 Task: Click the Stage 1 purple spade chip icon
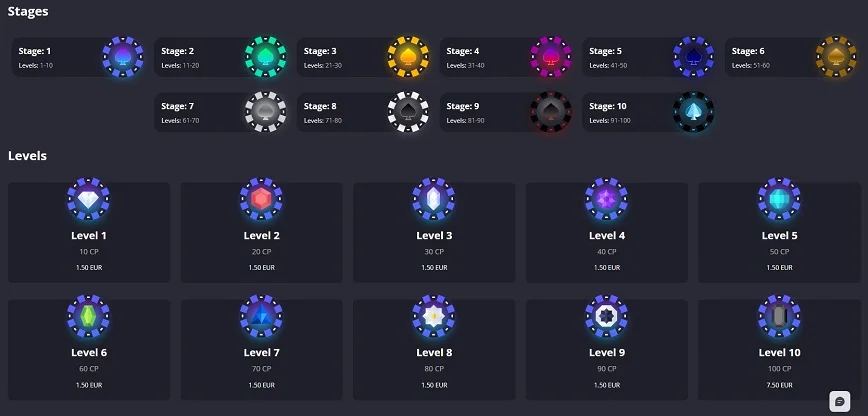coord(123,57)
